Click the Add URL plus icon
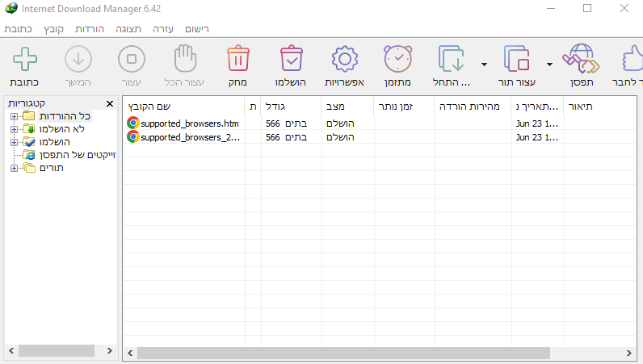The width and height of the screenshot is (643, 364). click(25, 59)
